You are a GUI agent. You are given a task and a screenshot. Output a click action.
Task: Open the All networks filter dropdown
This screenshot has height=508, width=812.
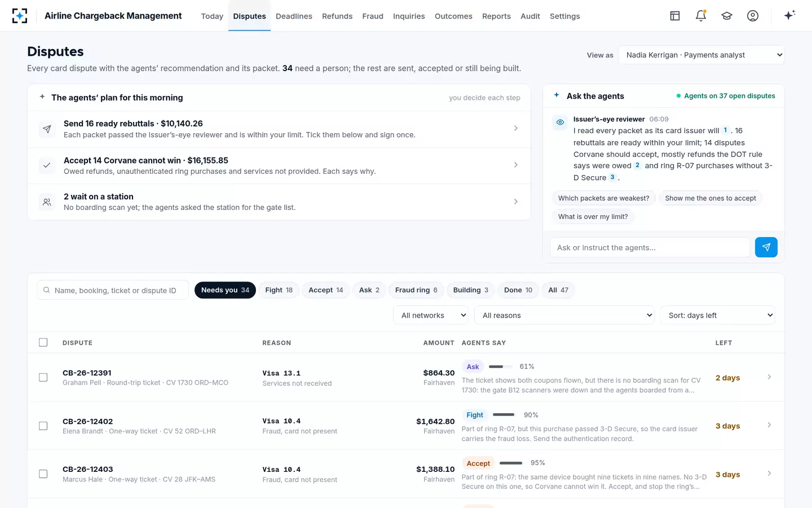coord(431,316)
